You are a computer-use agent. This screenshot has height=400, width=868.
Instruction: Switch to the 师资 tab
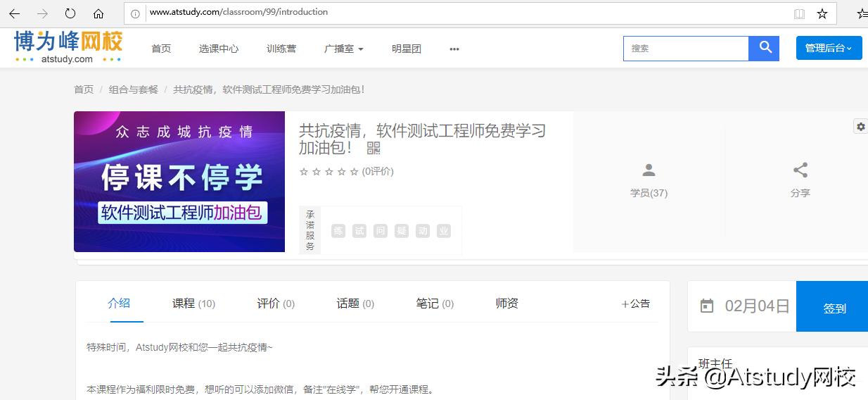[507, 304]
